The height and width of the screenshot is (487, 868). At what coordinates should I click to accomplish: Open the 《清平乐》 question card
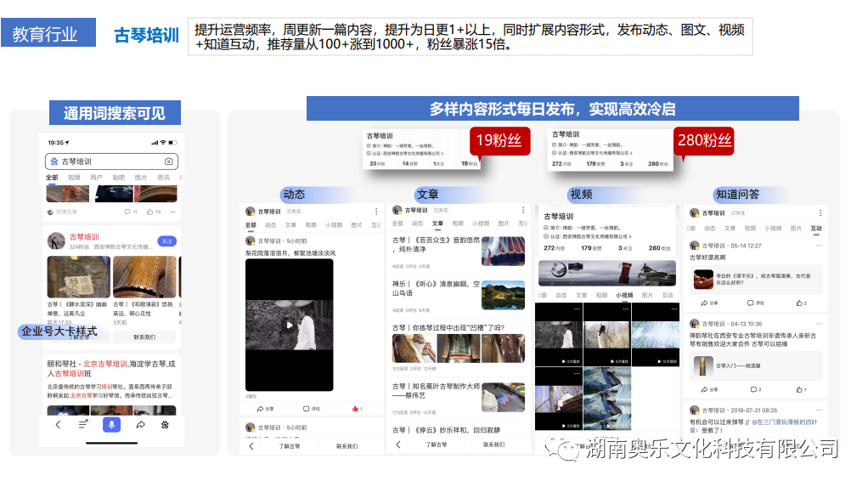coord(756,280)
